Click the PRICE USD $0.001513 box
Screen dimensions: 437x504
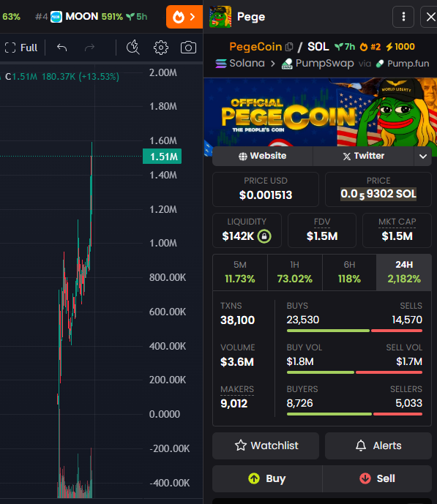[266, 189]
